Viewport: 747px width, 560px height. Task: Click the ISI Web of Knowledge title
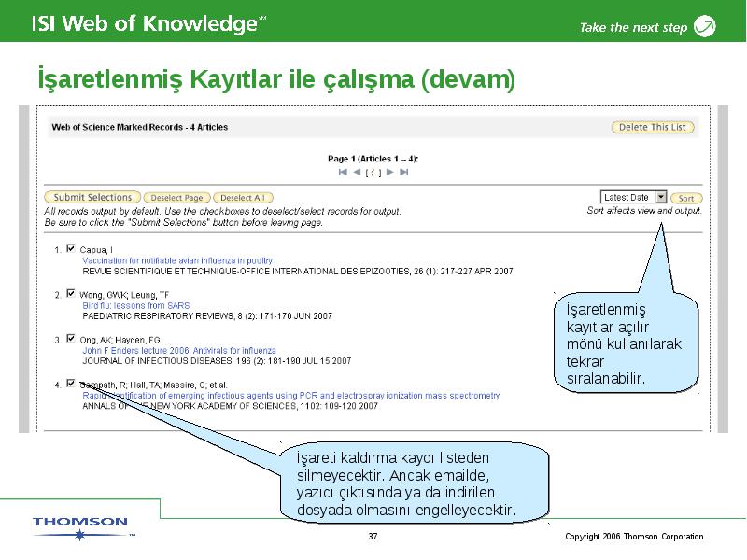coord(148,24)
